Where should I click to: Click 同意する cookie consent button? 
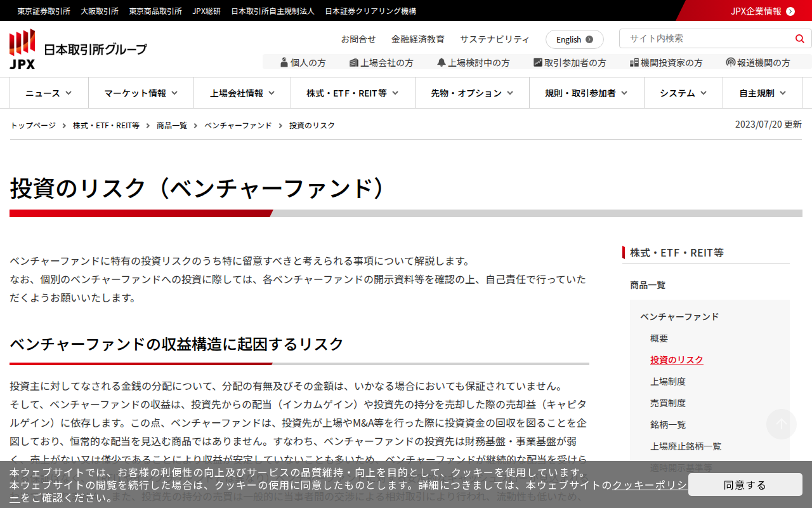[x=745, y=485]
